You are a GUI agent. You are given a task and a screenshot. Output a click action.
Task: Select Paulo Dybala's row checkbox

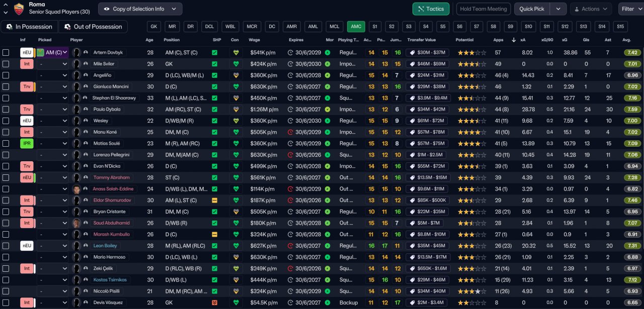click(6, 109)
